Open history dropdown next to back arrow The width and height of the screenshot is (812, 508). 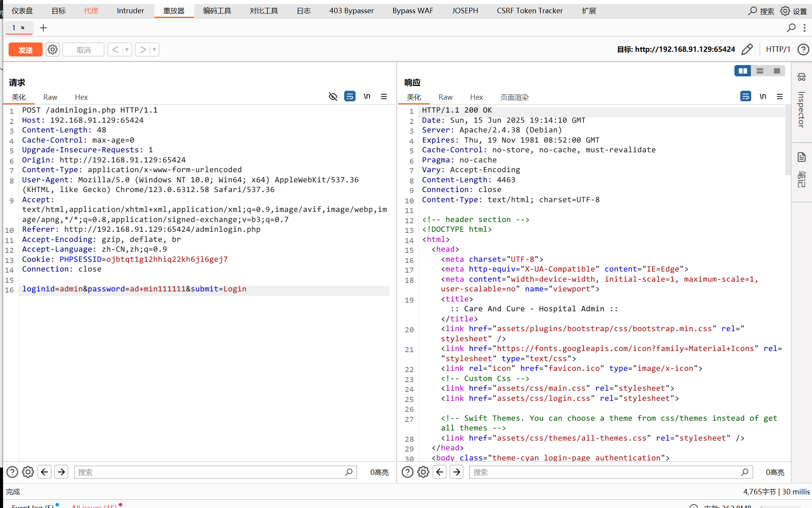[127, 49]
